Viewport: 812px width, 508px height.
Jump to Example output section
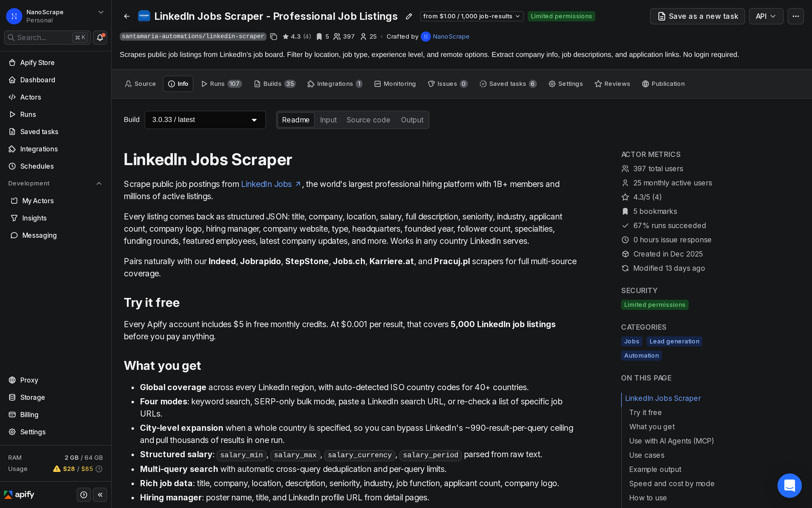click(655, 469)
